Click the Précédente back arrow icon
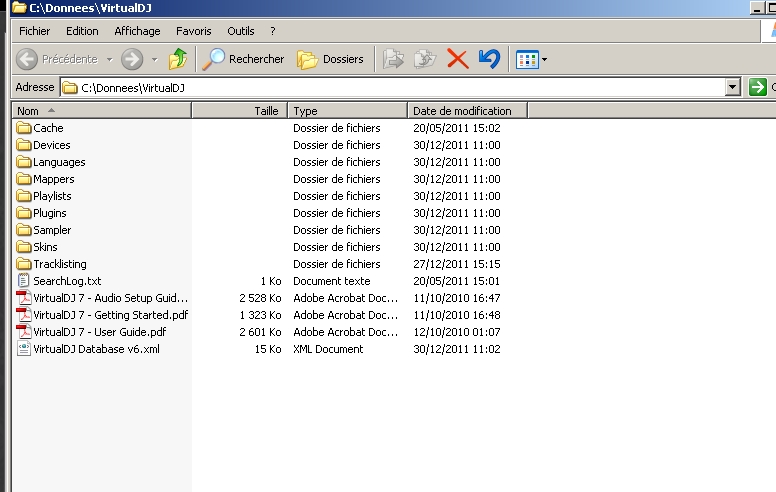Viewport: 776px width, 492px height. pos(28,59)
